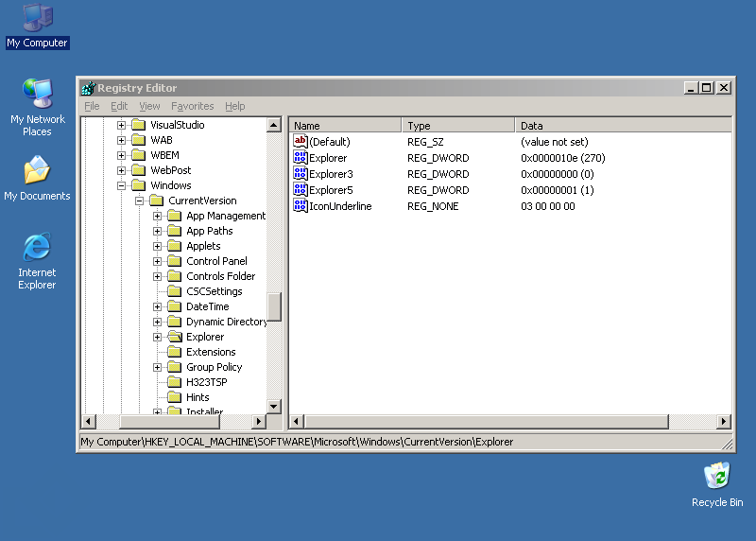Screen dimensions: 756x541
Task: Expand the App Management key
Action: (x=157, y=216)
